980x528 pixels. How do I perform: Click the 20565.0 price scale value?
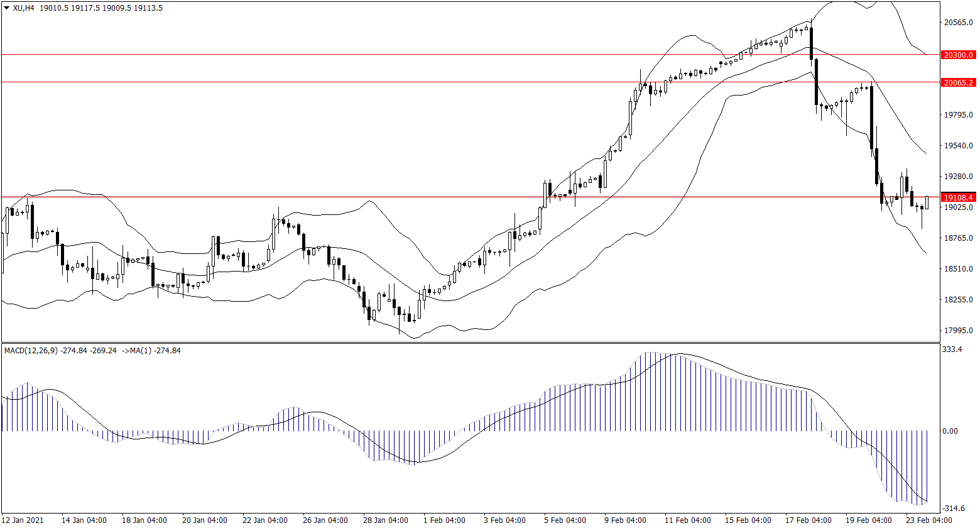tap(958, 23)
